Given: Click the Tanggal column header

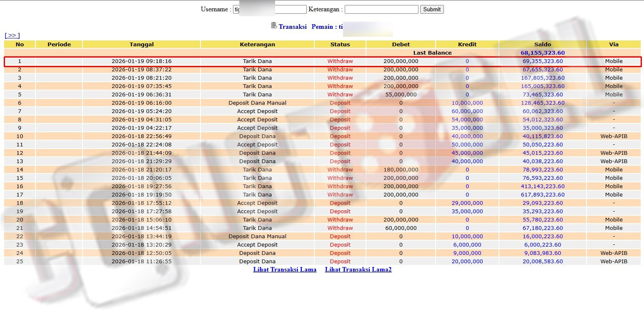Looking at the screenshot, I should pyautogui.click(x=141, y=44).
